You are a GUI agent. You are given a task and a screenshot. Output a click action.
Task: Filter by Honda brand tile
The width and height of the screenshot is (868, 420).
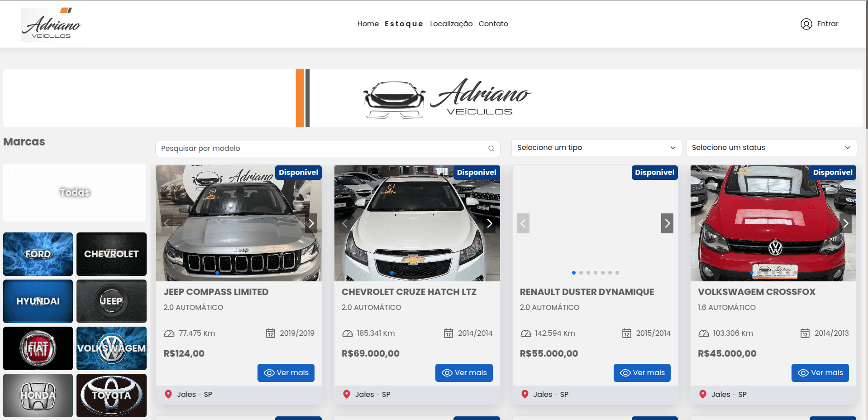tap(38, 396)
